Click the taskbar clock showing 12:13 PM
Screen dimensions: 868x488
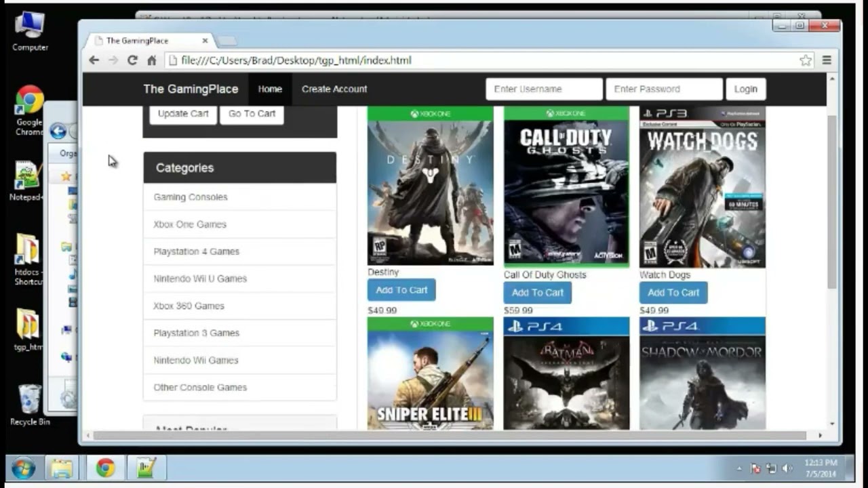[821, 468]
